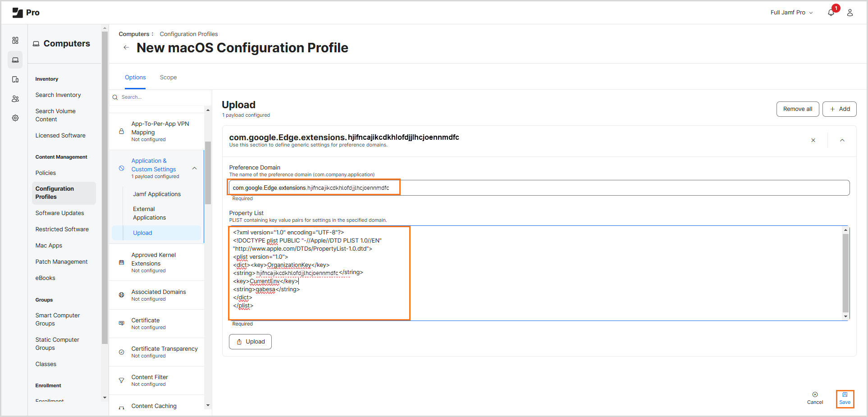The height and width of the screenshot is (417, 868).
Task: Click the Add button
Action: pos(840,109)
